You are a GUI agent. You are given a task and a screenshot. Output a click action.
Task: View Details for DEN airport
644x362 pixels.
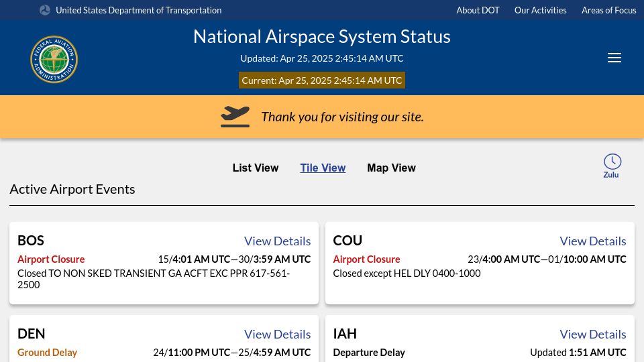coord(277,334)
